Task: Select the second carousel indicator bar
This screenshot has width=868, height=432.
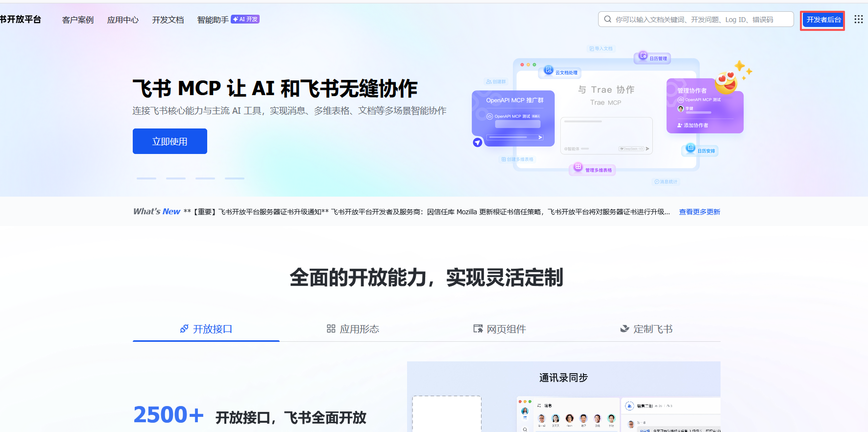Action: coord(176,178)
